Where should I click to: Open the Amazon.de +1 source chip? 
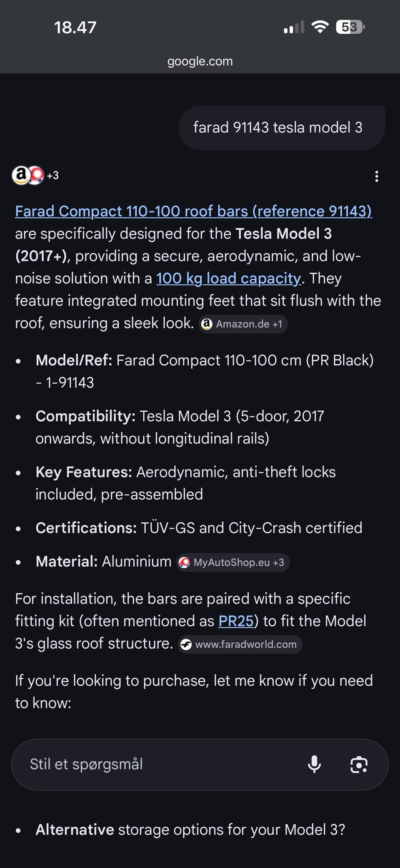[x=243, y=324]
